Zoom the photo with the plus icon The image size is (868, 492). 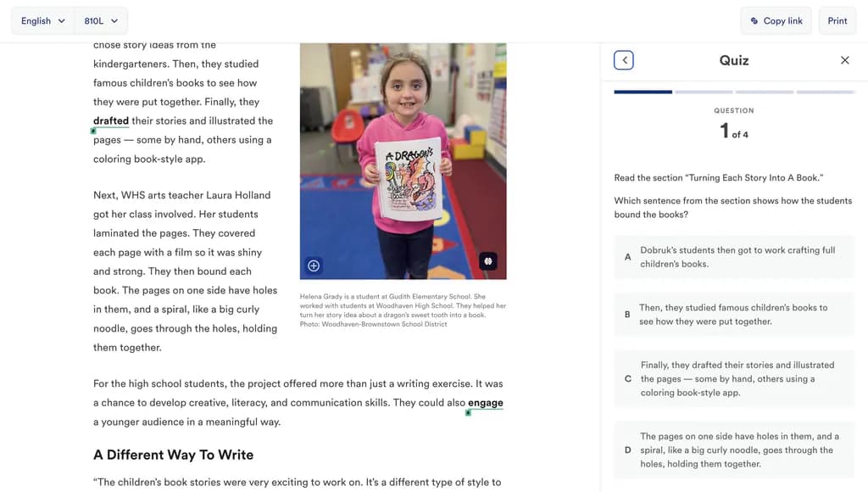pyautogui.click(x=314, y=266)
